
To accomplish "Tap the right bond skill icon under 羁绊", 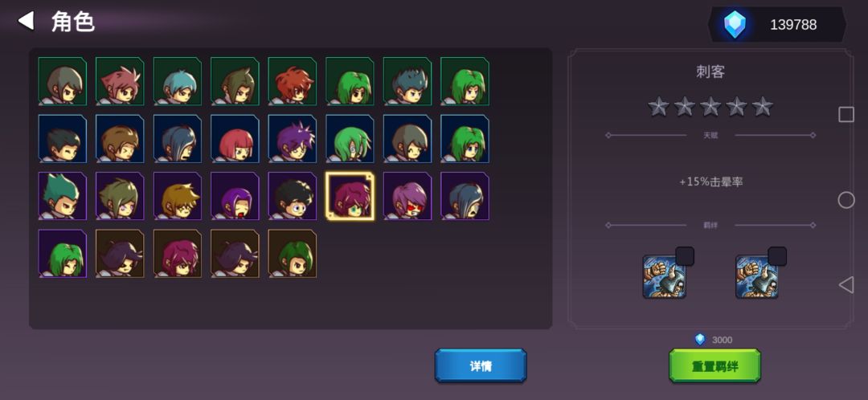I will (757, 276).
